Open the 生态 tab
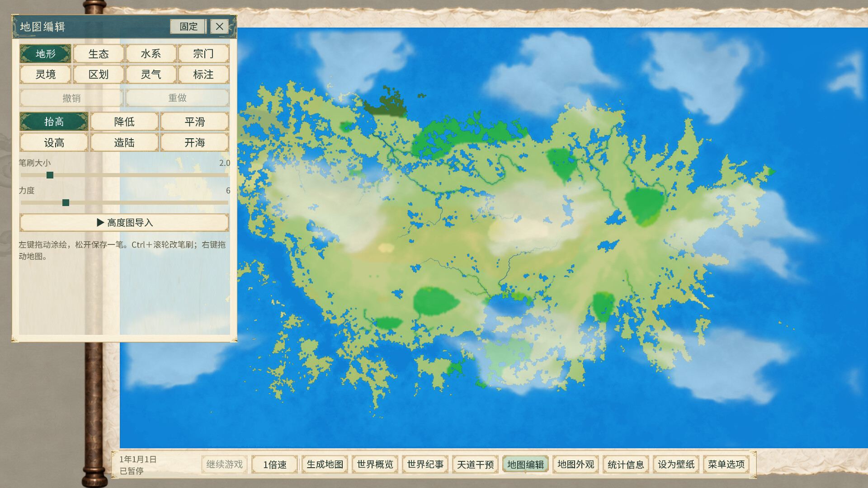Image resolution: width=868 pixels, height=488 pixels. [98, 54]
